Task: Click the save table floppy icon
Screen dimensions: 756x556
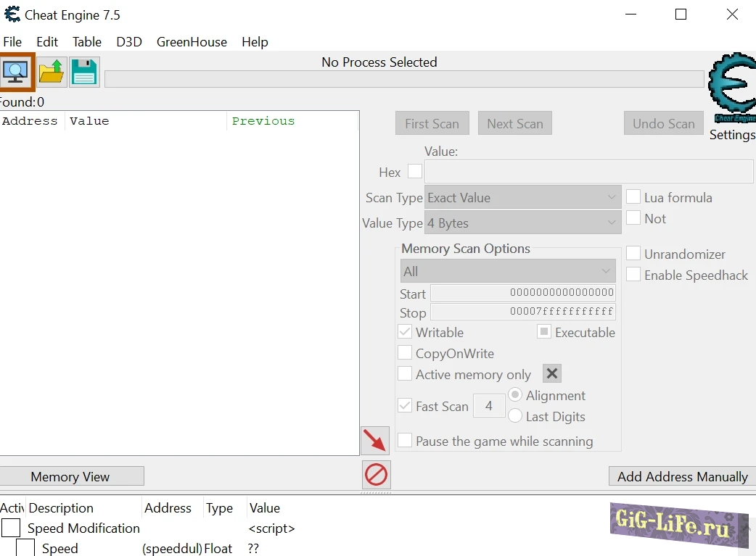Action: click(84, 72)
